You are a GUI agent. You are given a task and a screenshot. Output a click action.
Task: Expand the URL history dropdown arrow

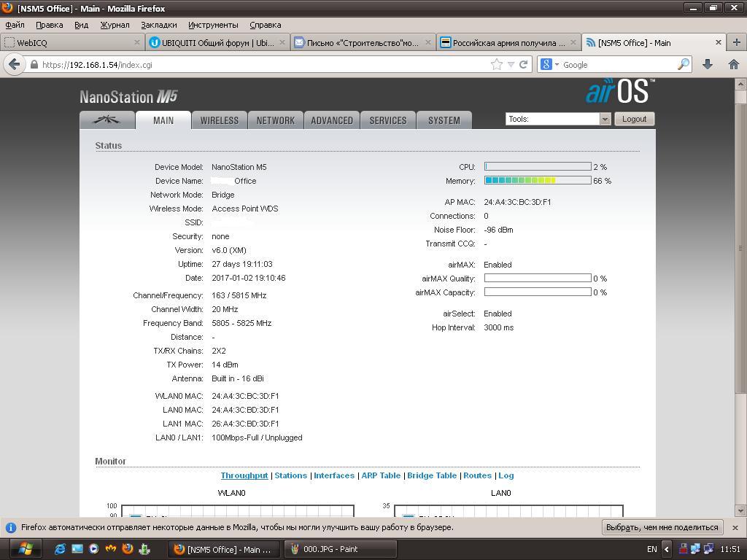coord(511,65)
